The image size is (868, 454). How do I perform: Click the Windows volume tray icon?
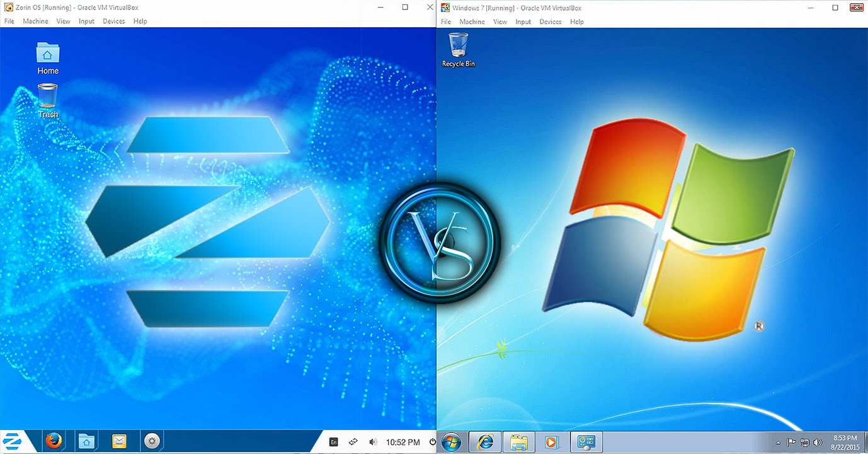click(818, 443)
